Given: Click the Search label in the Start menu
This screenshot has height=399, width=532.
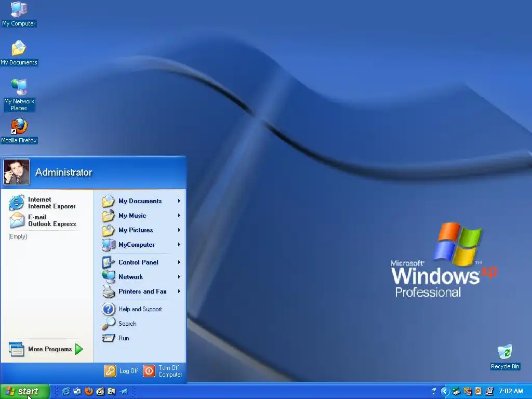Looking at the screenshot, I should 127,324.
